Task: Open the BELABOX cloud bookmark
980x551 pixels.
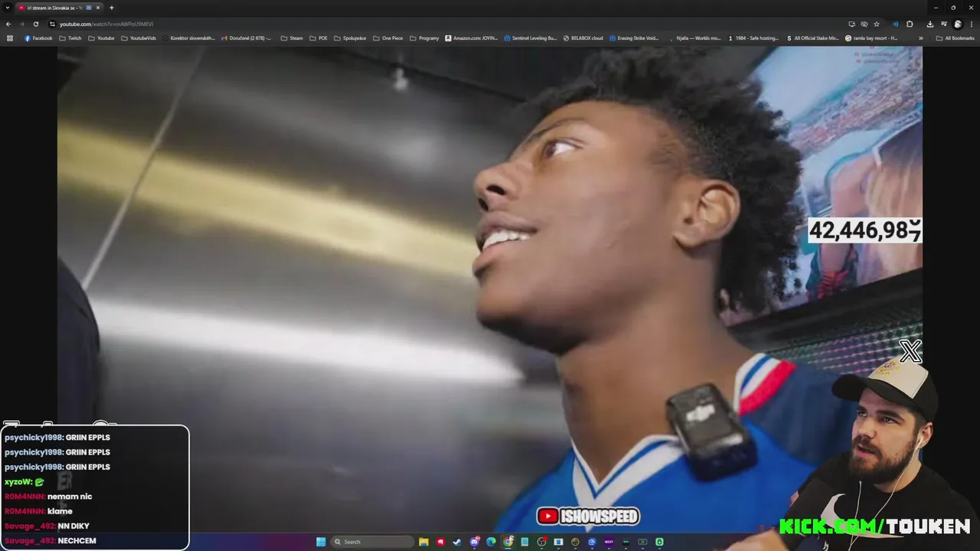Action: pos(583,38)
